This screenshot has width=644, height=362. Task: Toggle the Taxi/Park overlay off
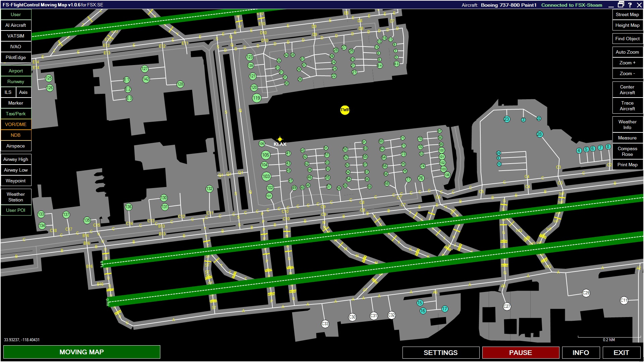point(16,114)
